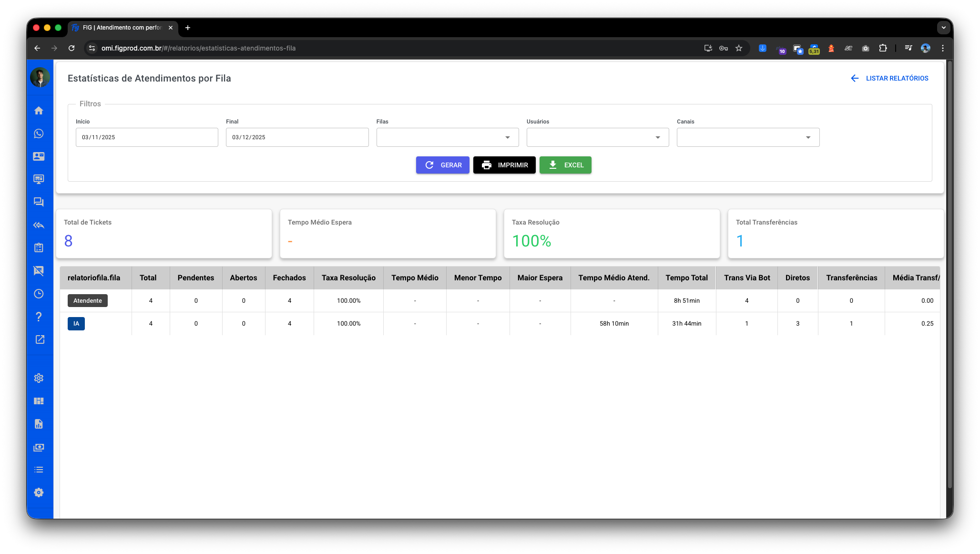Download report with EXCEL button
980x554 pixels.
565,165
